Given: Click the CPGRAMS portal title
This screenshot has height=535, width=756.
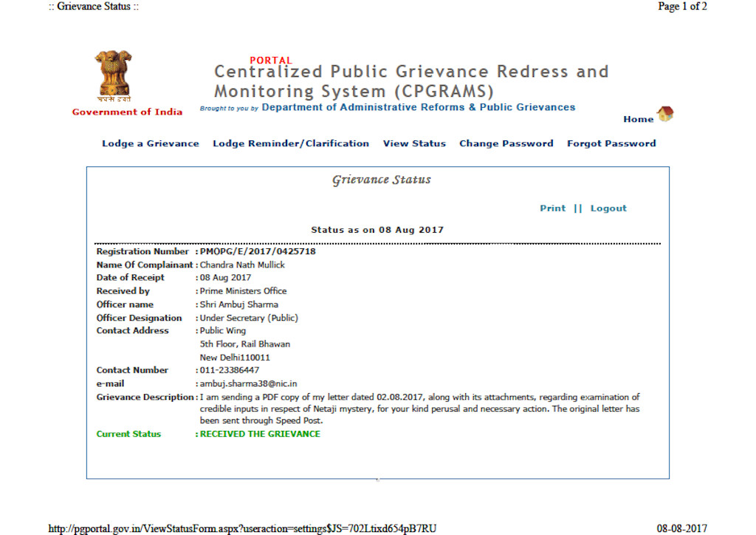Looking at the screenshot, I should (411, 81).
